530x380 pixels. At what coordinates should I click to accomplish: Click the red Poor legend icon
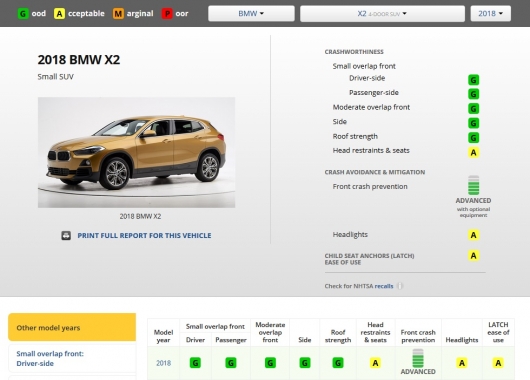click(167, 14)
